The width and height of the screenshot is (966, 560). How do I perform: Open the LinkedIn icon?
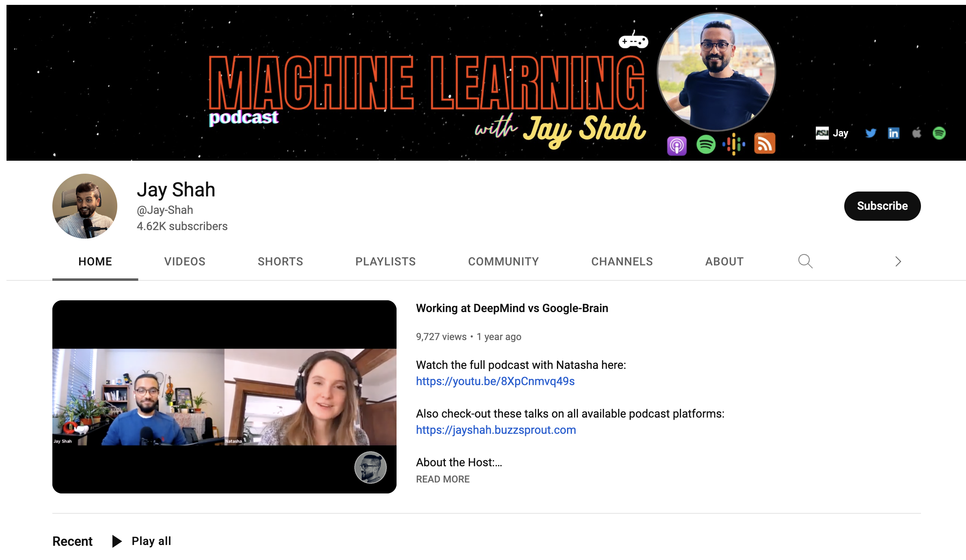894,133
